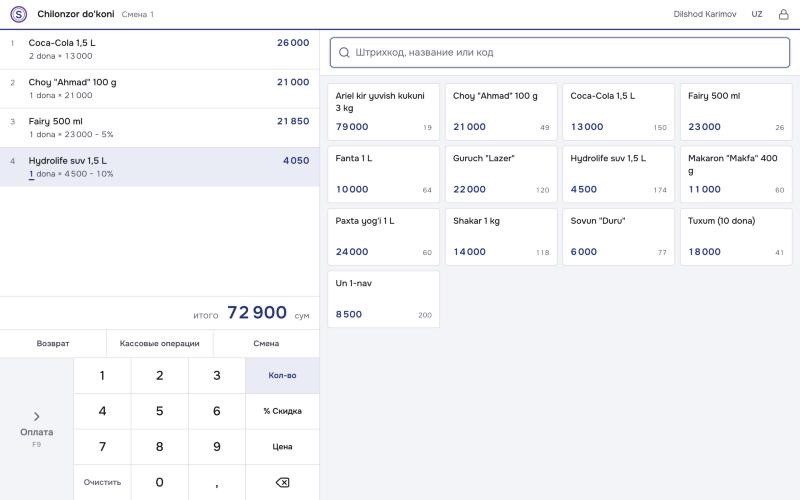Activate the Кол-во quantity mode
Viewport: 800px width, 500px height.
[x=282, y=376]
